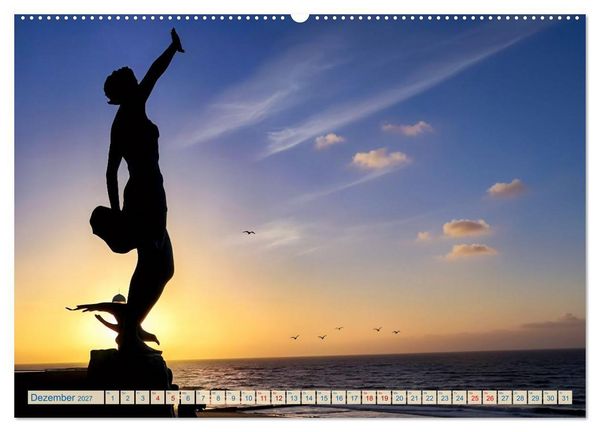Select day 16 in the calendar strip
The width and height of the screenshot is (600, 432).
pyautogui.click(x=339, y=397)
